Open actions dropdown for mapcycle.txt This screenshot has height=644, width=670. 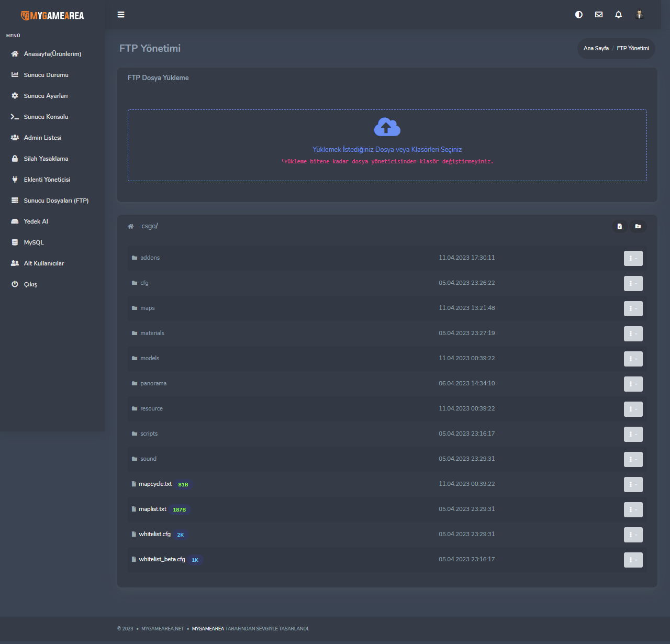click(x=633, y=484)
